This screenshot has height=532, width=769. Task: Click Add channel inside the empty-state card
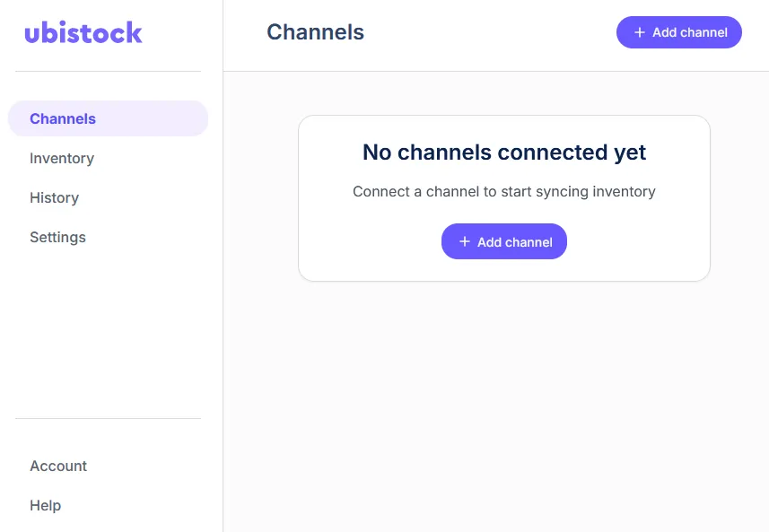pyautogui.click(x=504, y=241)
